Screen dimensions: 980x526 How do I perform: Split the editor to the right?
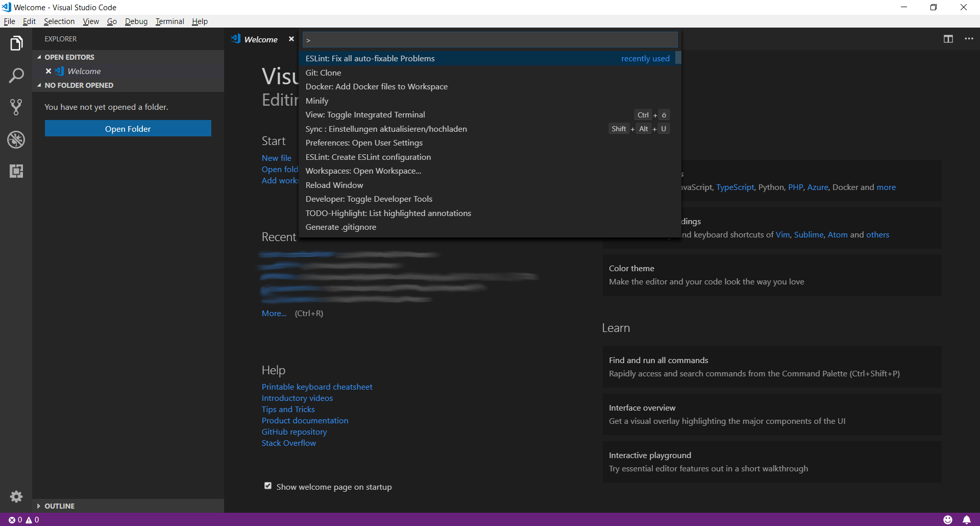(x=948, y=39)
